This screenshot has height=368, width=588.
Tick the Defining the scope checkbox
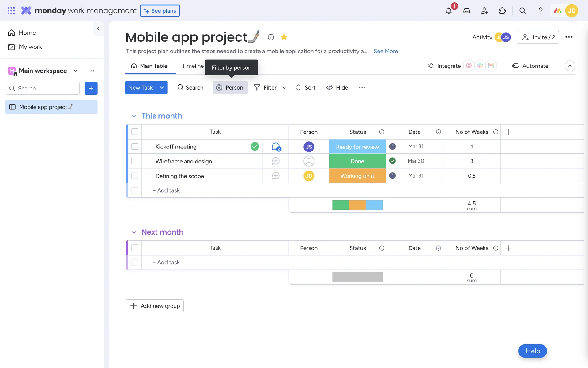(x=135, y=176)
